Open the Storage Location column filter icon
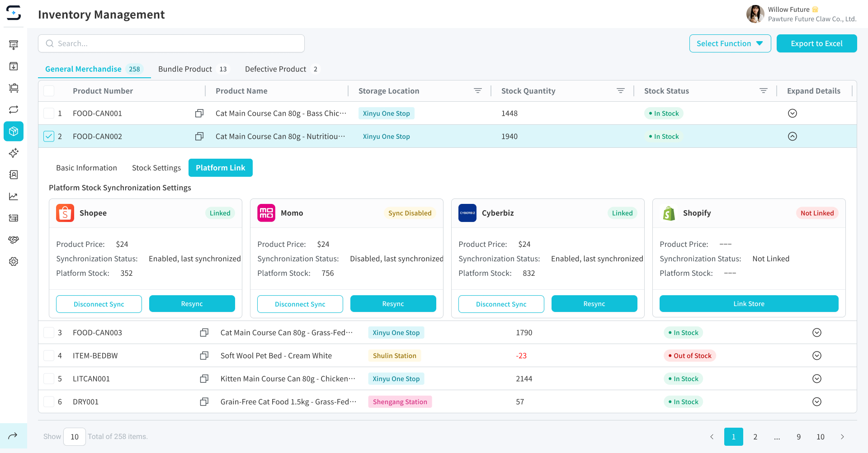Viewport: 868px width, 453px height. tap(477, 91)
